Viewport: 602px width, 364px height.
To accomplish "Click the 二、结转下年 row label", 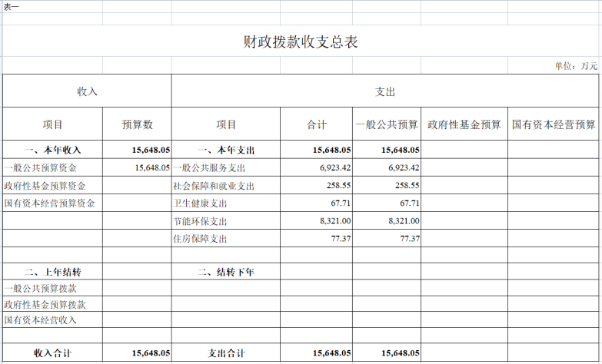I will pos(226,272).
